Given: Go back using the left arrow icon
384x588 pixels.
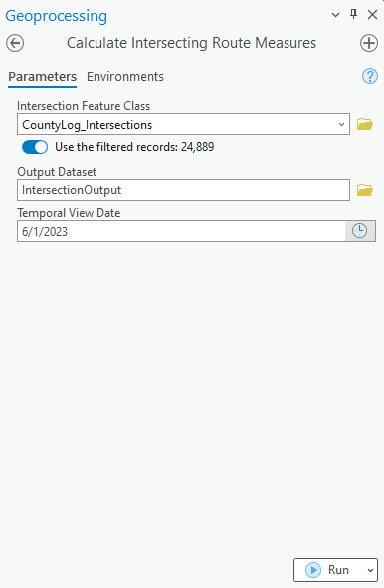Looking at the screenshot, I should tap(15, 43).
